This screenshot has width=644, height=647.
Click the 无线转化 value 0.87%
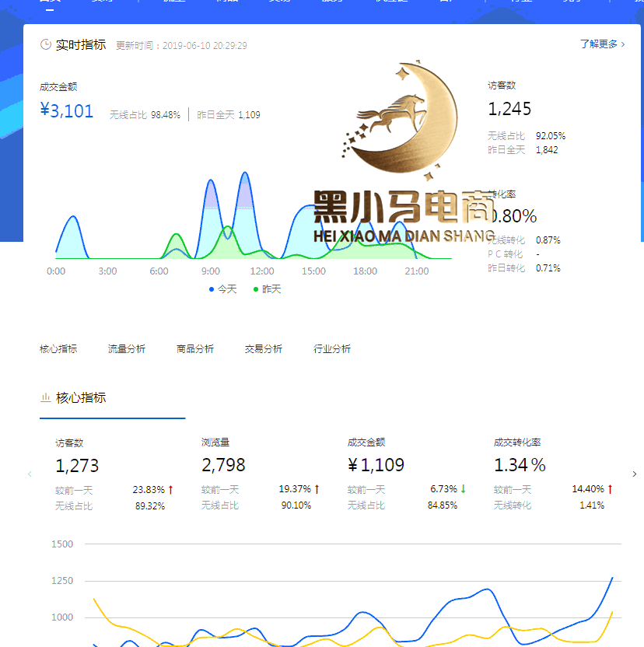pos(548,240)
